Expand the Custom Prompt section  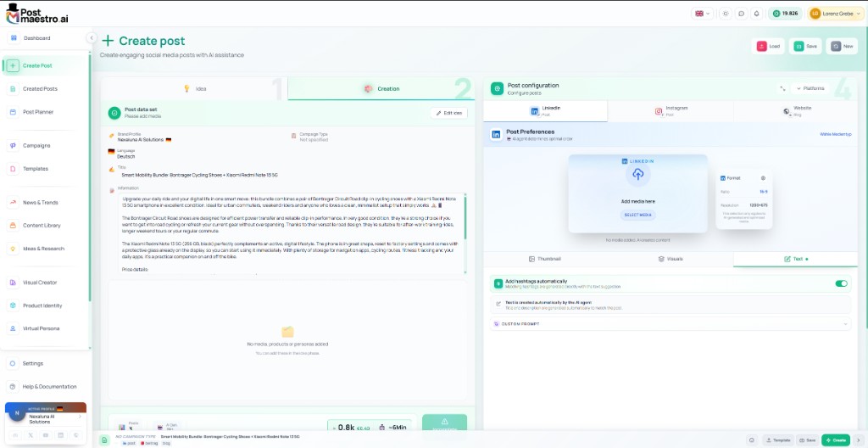(x=670, y=324)
